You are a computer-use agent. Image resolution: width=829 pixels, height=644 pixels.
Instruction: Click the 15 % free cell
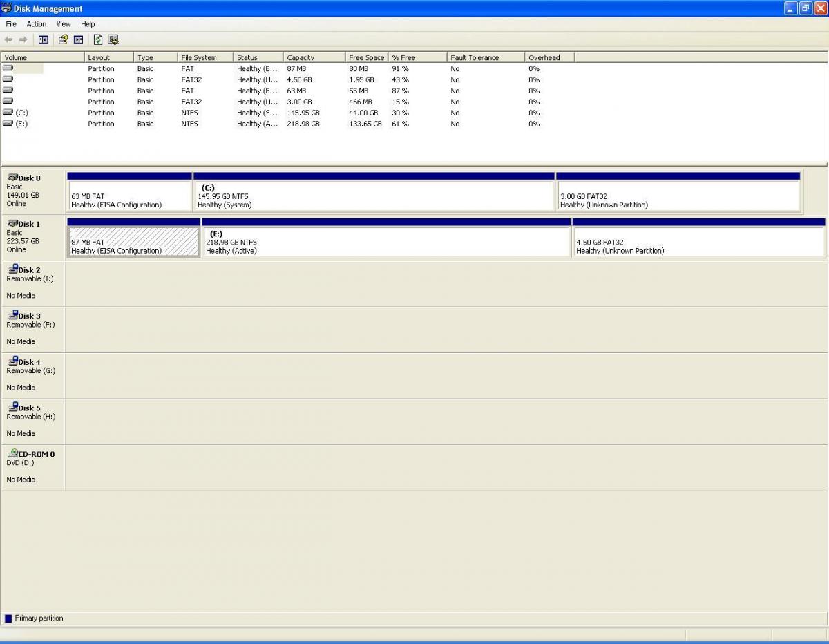pyautogui.click(x=400, y=102)
